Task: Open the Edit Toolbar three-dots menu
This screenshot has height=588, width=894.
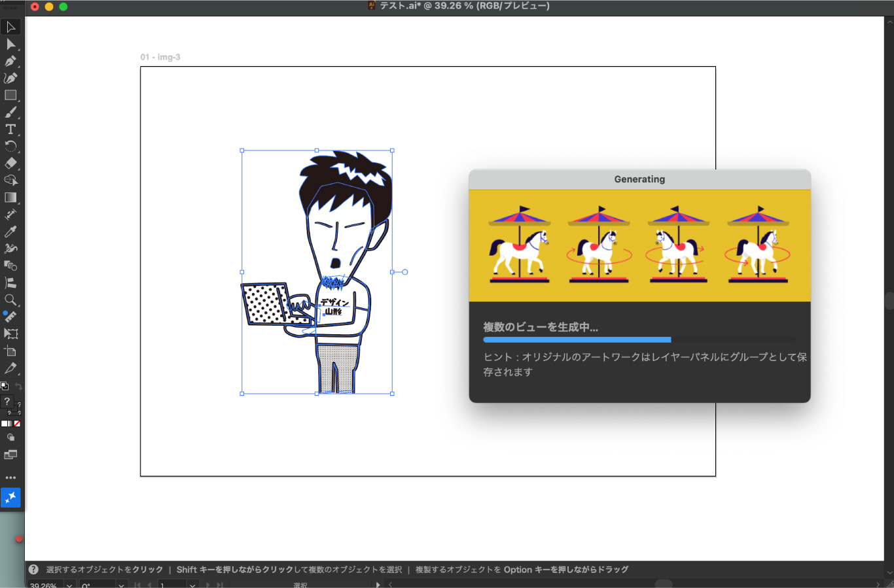Action: [10, 477]
